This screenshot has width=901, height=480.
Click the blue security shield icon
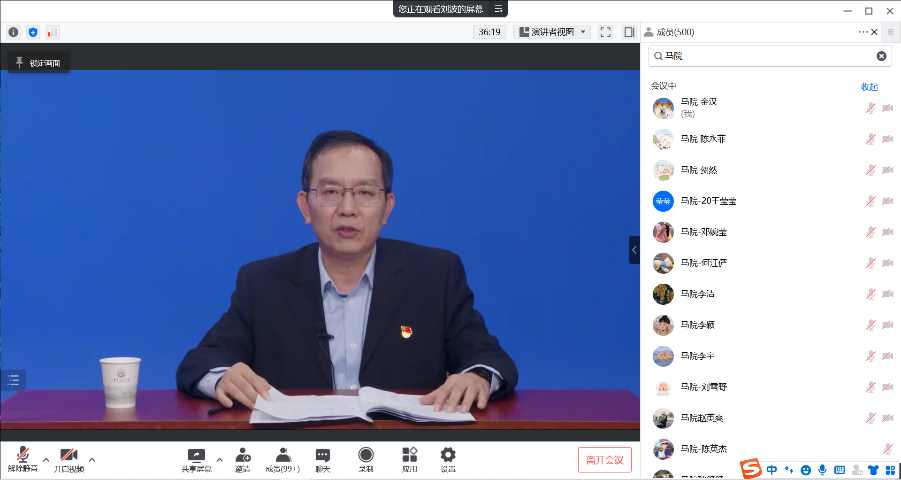[x=33, y=32]
